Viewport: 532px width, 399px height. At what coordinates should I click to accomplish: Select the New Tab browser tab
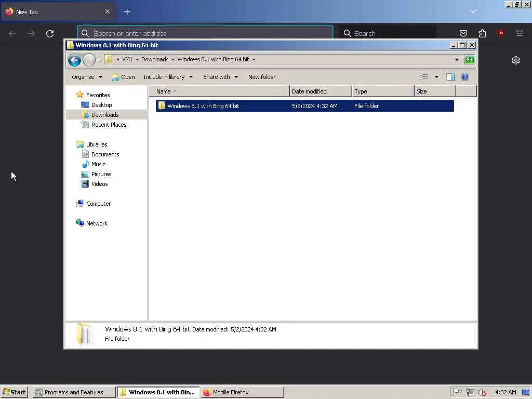tap(58, 11)
